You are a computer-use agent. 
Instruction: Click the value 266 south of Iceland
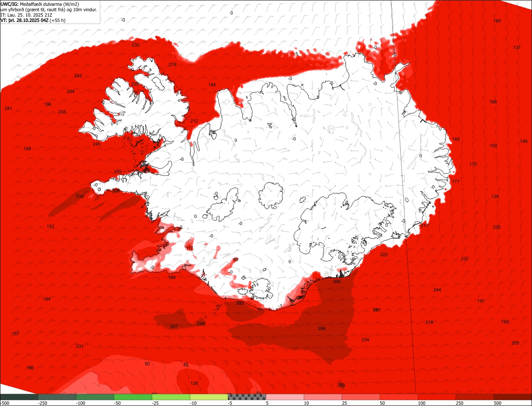(322, 328)
